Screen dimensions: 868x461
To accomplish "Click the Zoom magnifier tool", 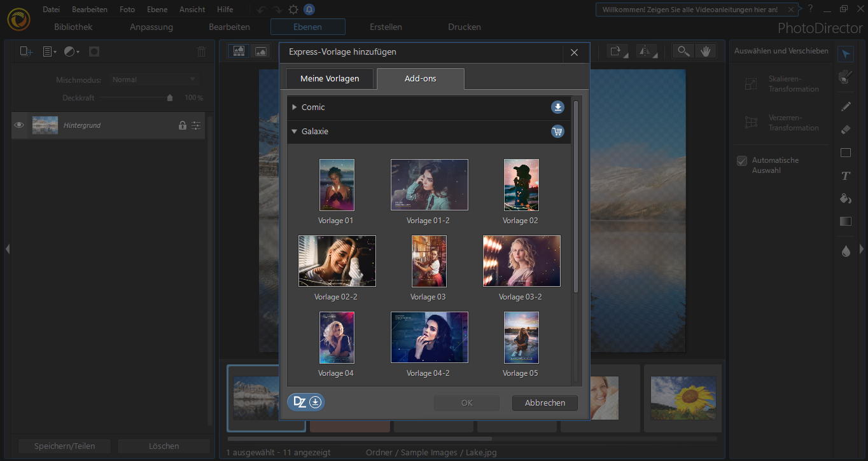I will pos(683,52).
